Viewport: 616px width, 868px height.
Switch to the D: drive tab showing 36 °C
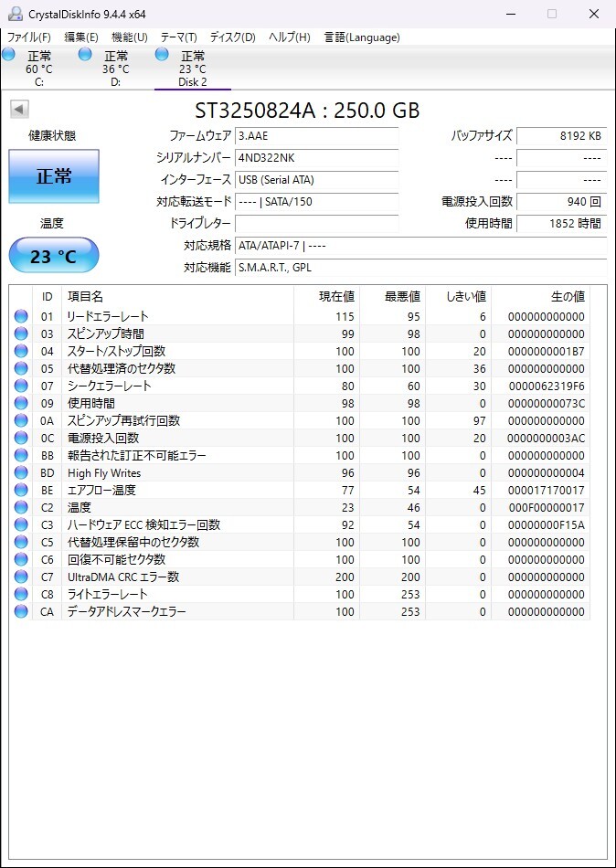click(x=116, y=69)
